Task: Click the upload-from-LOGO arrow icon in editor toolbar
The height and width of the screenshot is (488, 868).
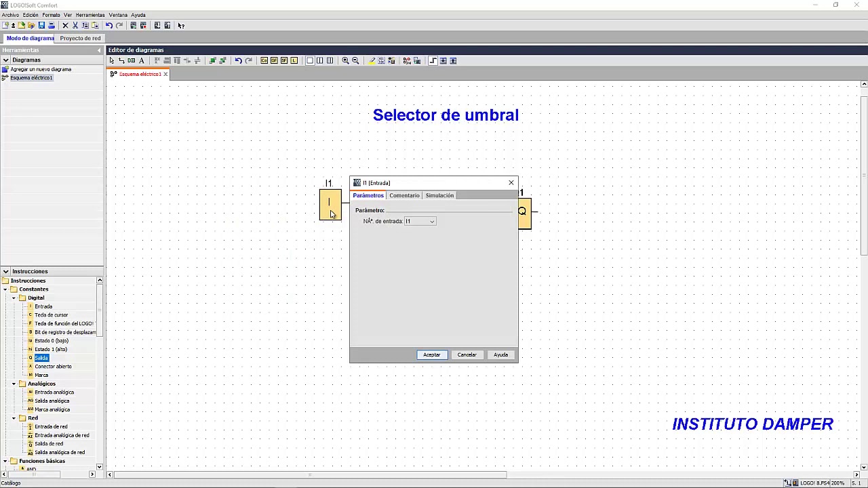Action: click(453, 60)
